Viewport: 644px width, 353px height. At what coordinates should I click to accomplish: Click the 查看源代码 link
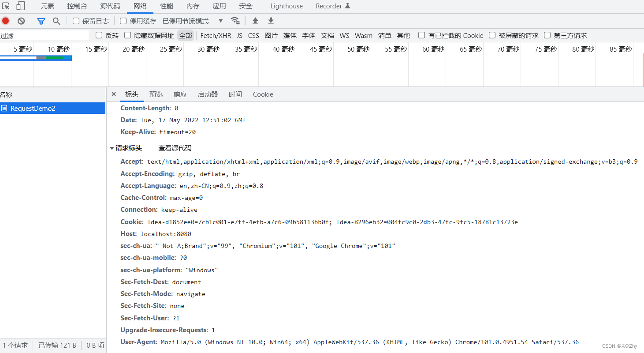tap(175, 148)
